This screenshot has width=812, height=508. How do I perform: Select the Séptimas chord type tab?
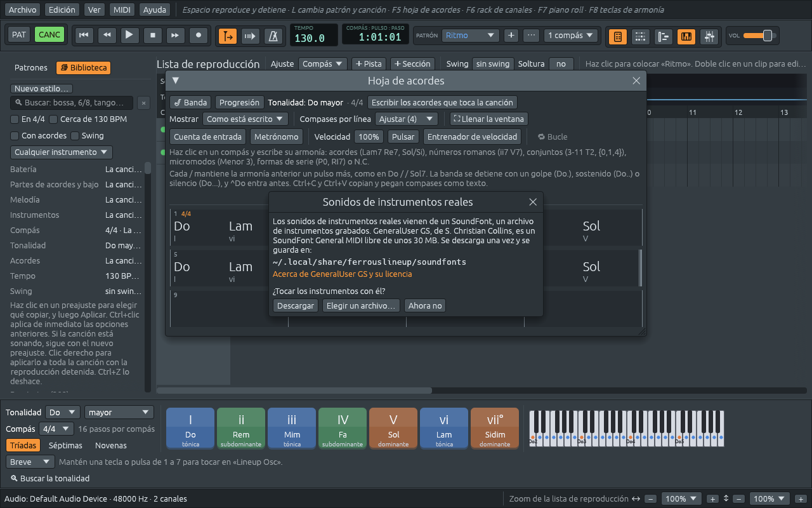point(65,446)
